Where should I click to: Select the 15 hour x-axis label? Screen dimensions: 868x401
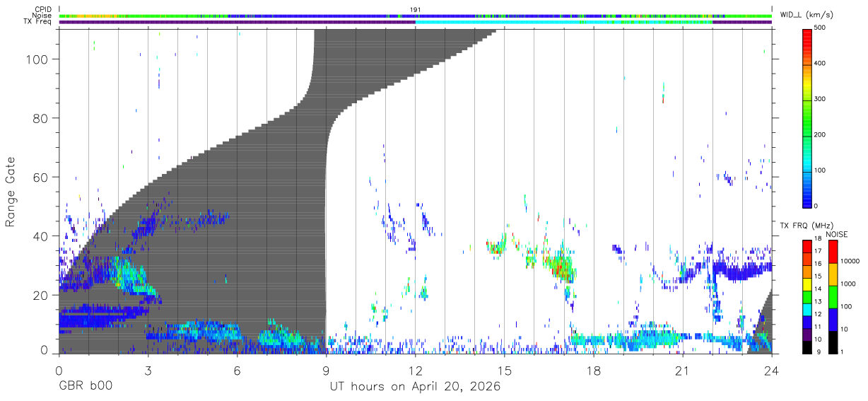tap(504, 371)
